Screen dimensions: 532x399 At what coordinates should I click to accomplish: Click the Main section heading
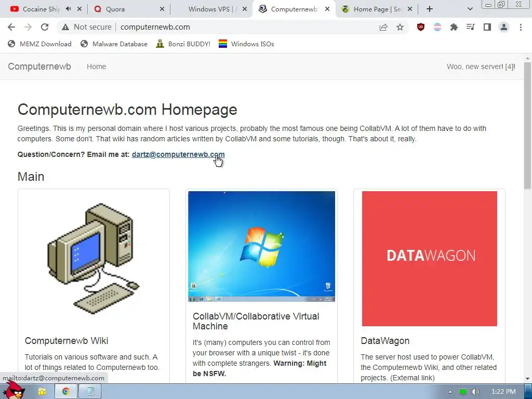tap(31, 177)
